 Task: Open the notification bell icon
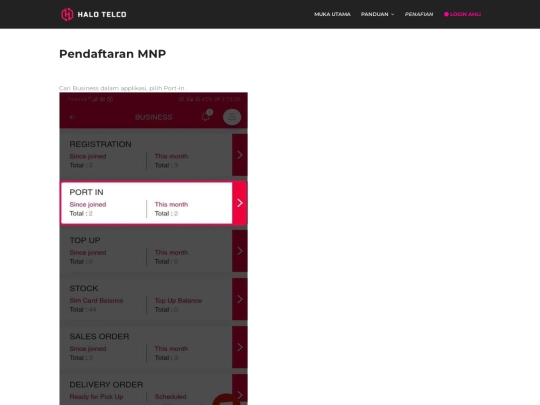(x=206, y=116)
